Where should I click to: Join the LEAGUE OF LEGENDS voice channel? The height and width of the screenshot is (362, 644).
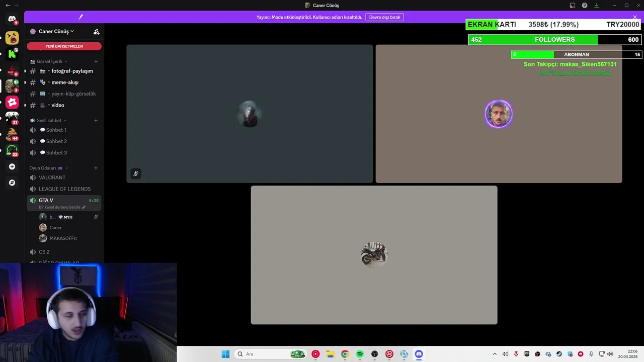coord(64,189)
